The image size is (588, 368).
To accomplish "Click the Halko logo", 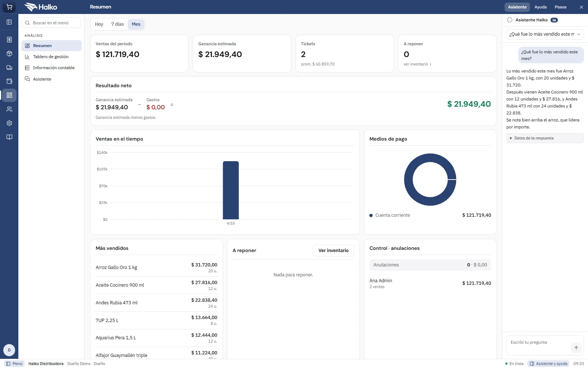I will point(41,7).
